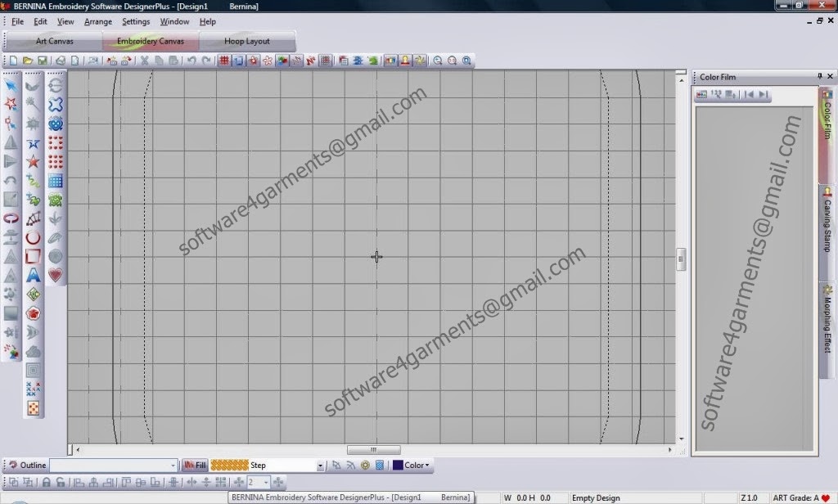Cut selection with the scissors icon

point(144,61)
